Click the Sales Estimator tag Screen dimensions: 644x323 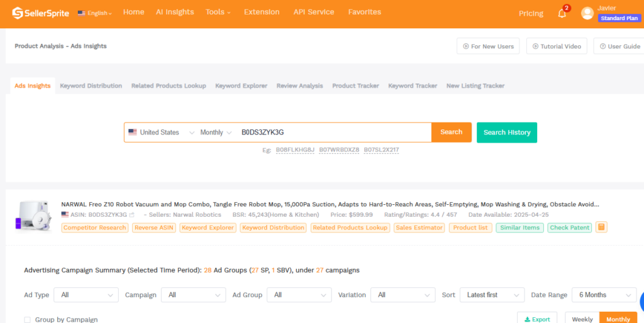tap(419, 227)
